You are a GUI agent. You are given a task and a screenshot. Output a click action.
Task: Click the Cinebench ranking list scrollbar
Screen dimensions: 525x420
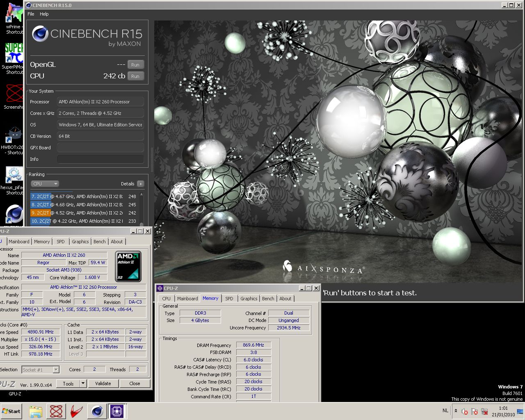click(x=142, y=208)
